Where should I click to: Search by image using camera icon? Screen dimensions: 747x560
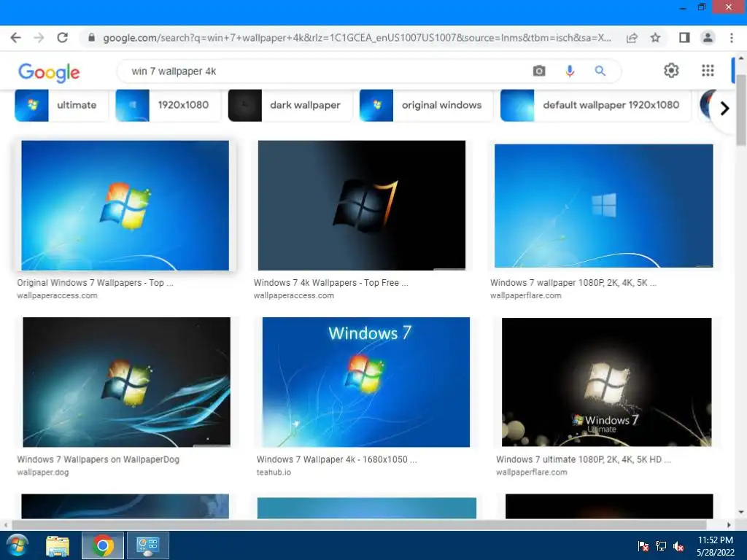coord(539,71)
